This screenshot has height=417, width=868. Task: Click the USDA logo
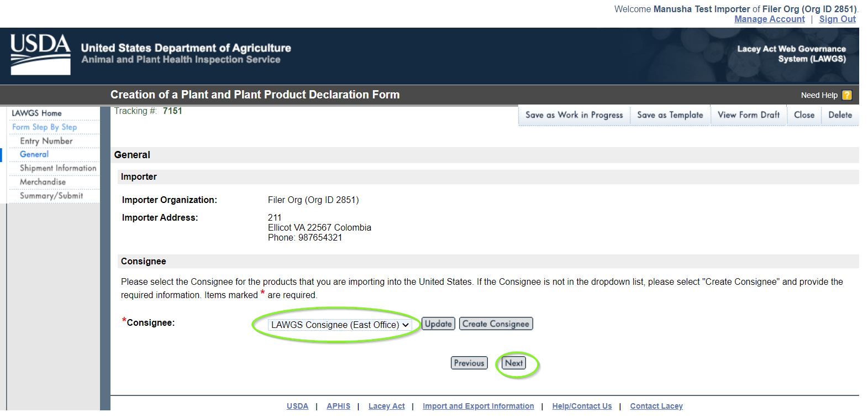(40, 54)
